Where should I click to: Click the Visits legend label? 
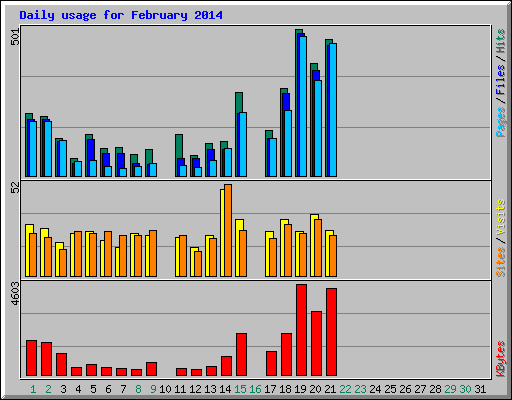pyautogui.click(x=500, y=218)
